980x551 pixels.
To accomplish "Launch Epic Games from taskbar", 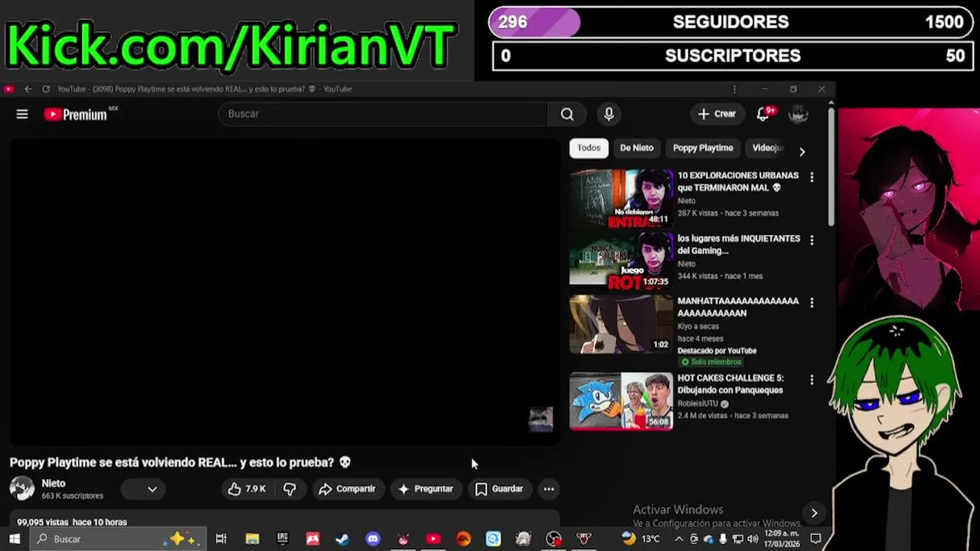I will click(x=282, y=539).
